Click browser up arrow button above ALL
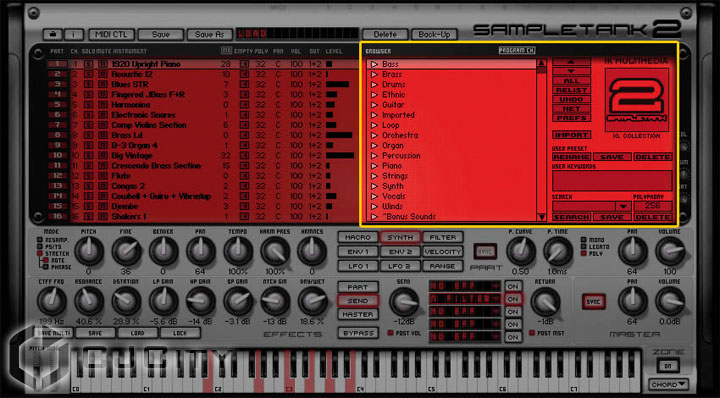This screenshot has width=720, height=398. point(571,62)
